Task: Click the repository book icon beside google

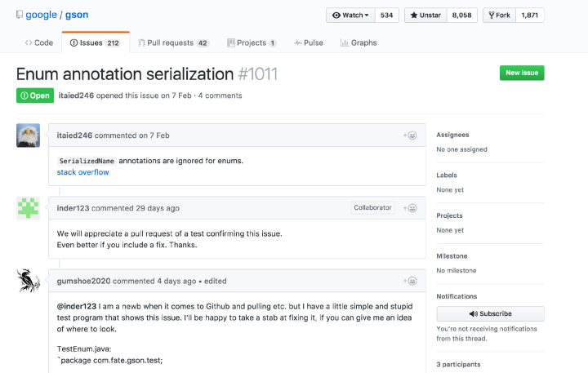Action: coord(20,15)
